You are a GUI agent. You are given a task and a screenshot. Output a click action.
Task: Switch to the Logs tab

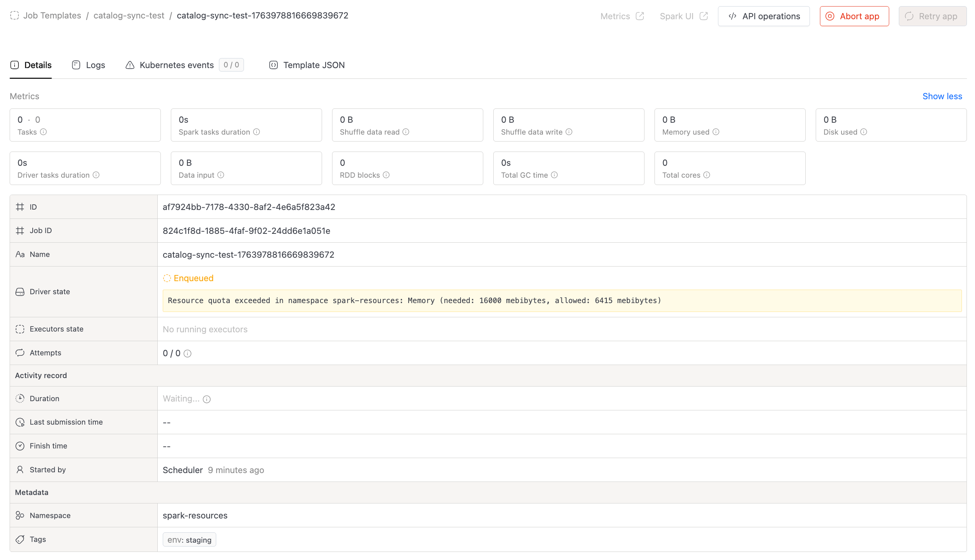pyautogui.click(x=88, y=65)
